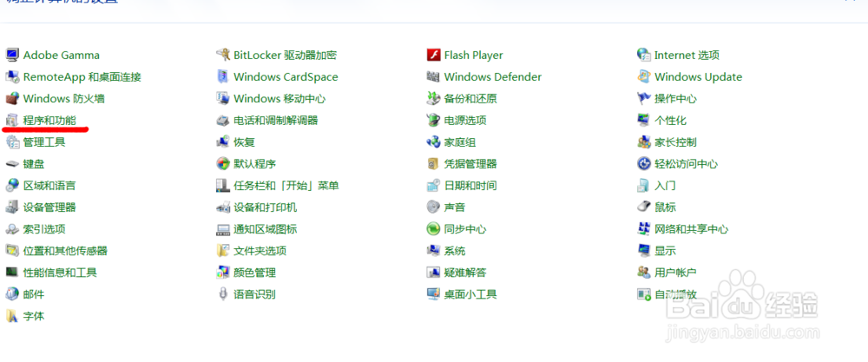The height and width of the screenshot is (362, 868).
Task: Open the 邮件 icon
Action: (x=12, y=294)
